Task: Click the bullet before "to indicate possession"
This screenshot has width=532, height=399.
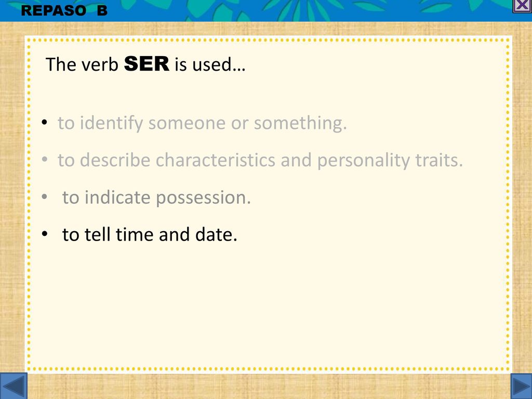Action: pyautogui.click(x=45, y=197)
